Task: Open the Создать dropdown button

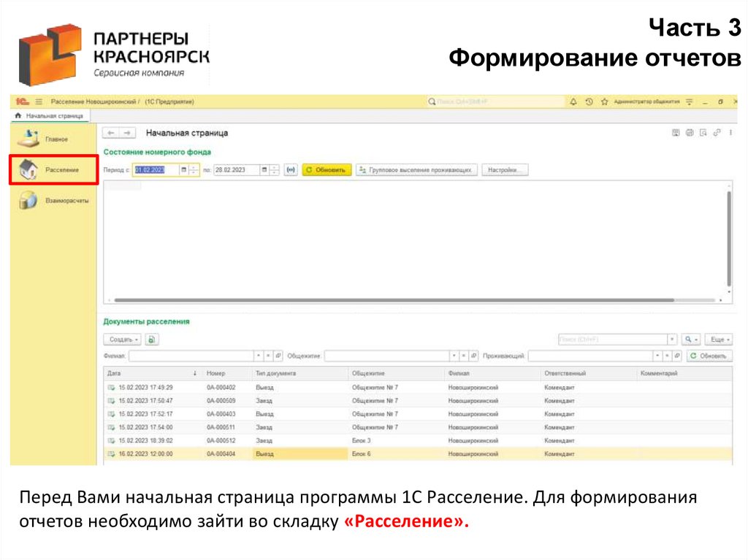Action: point(123,340)
